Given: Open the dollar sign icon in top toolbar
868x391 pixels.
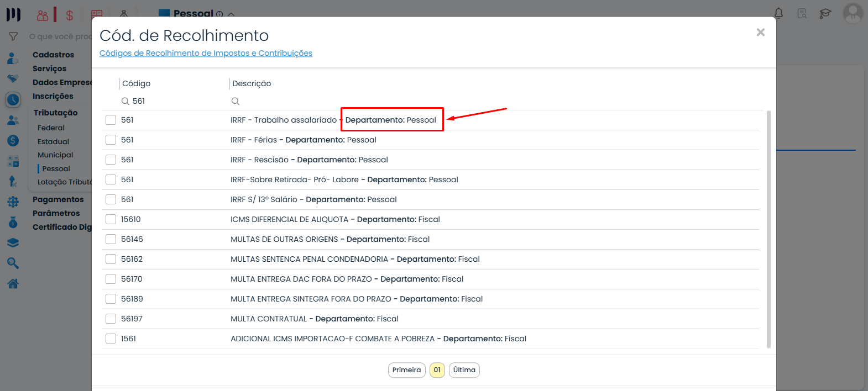Looking at the screenshot, I should [x=70, y=15].
